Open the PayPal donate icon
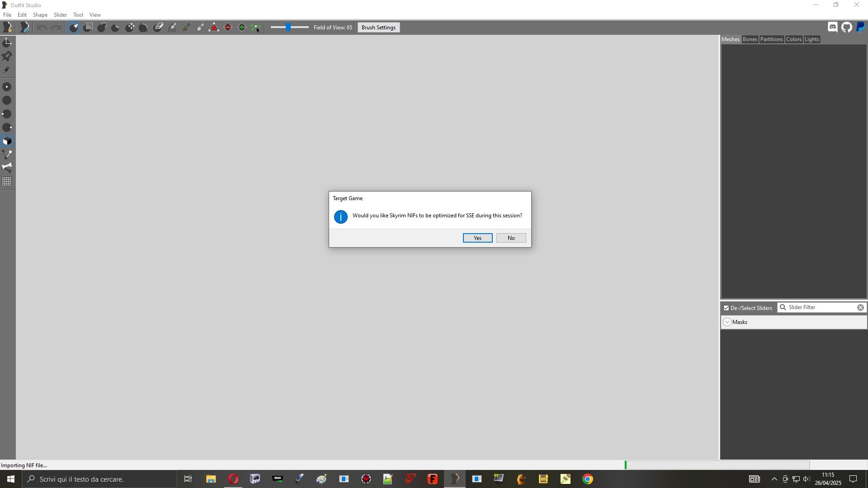Viewport: 868px width, 488px height. click(861, 28)
